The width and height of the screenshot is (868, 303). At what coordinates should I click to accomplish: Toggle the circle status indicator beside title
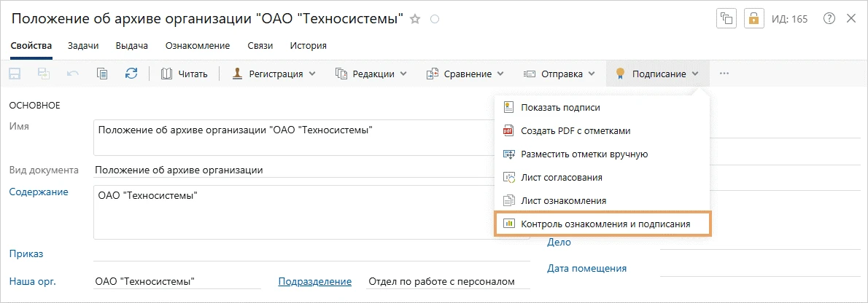435,20
